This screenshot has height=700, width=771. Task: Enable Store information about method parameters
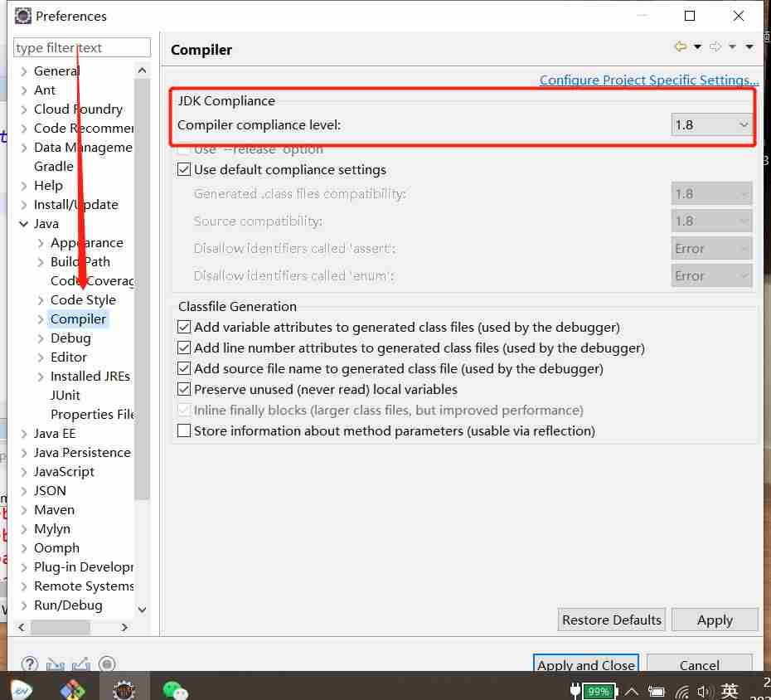184,430
